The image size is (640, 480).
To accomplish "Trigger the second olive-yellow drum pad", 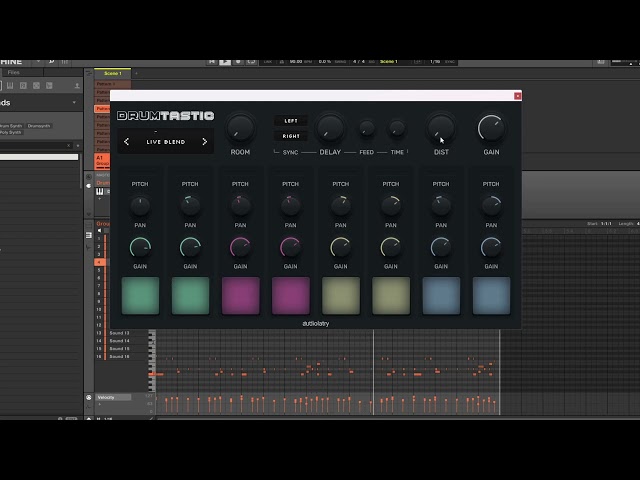I will coord(391,296).
